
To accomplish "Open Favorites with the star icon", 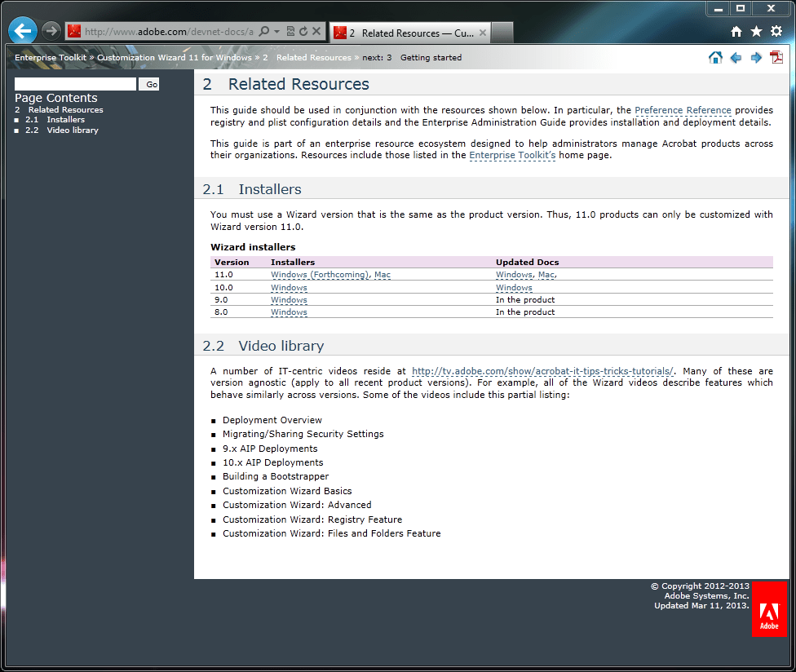I will 757,30.
